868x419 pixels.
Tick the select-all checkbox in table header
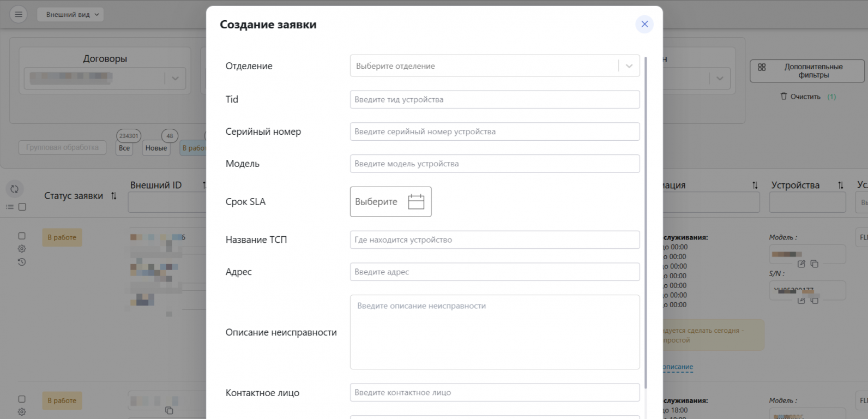point(22,207)
